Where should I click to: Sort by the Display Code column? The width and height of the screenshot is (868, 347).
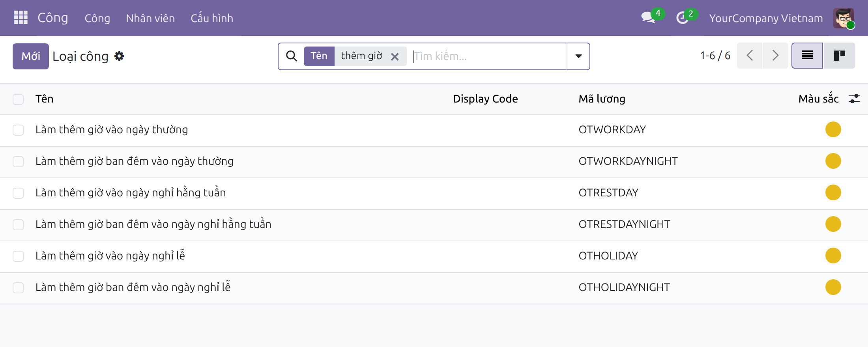(485, 99)
